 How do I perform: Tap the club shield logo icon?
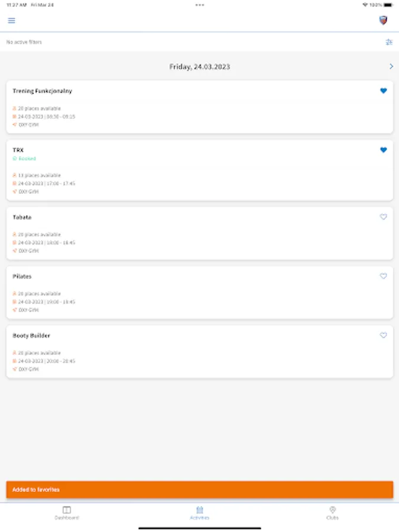[383, 21]
